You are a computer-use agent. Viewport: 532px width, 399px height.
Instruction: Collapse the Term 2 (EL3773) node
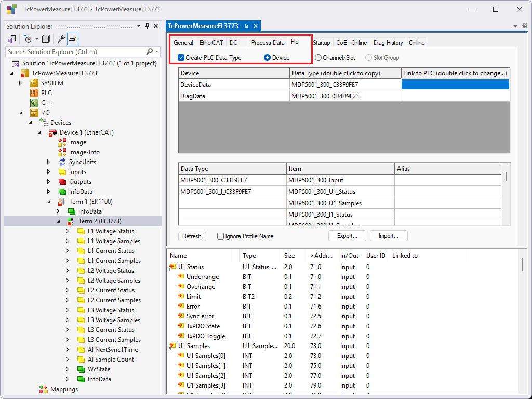coord(58,221)
